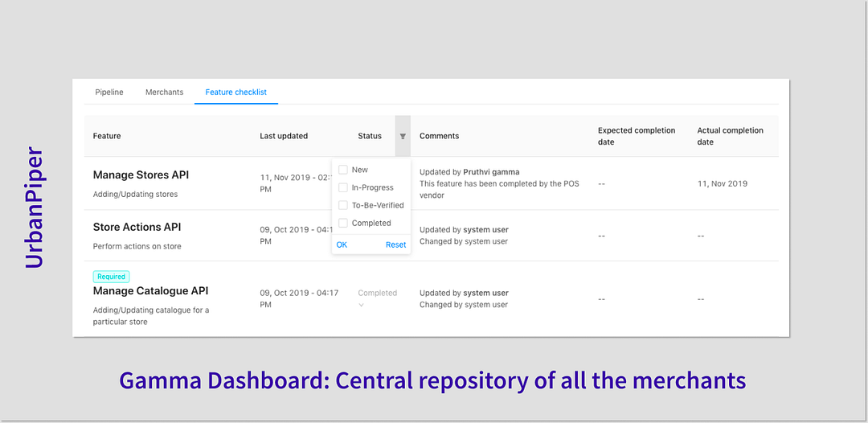Select the Store Actions API feature

click(x=137, y=227)
